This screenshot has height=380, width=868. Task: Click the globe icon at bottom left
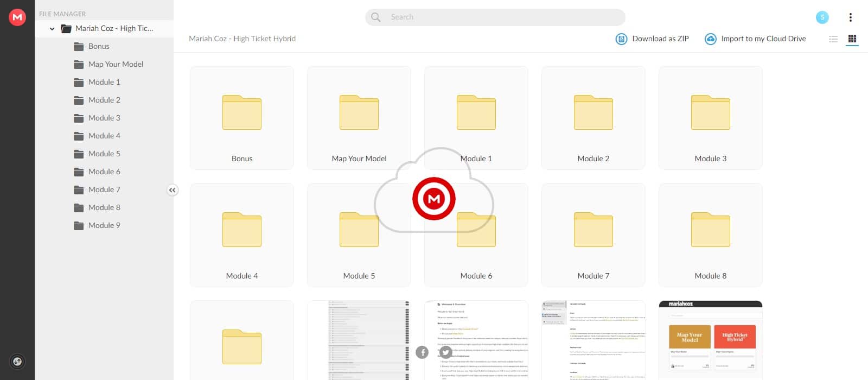17,362
